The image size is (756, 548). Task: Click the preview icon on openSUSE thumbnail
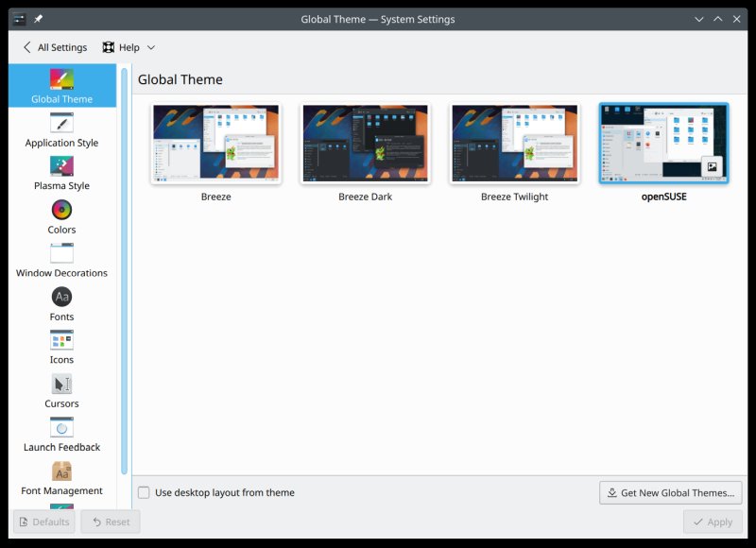(x=712, y=167)
